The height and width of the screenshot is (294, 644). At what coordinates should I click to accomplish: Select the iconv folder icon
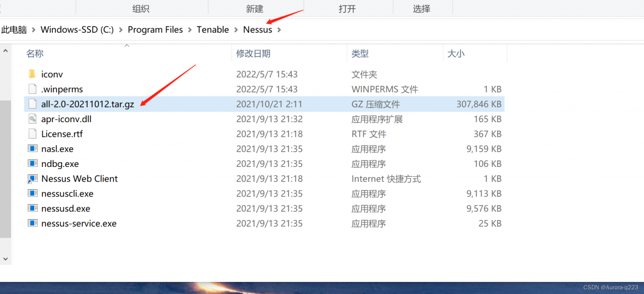coord(33,74)
